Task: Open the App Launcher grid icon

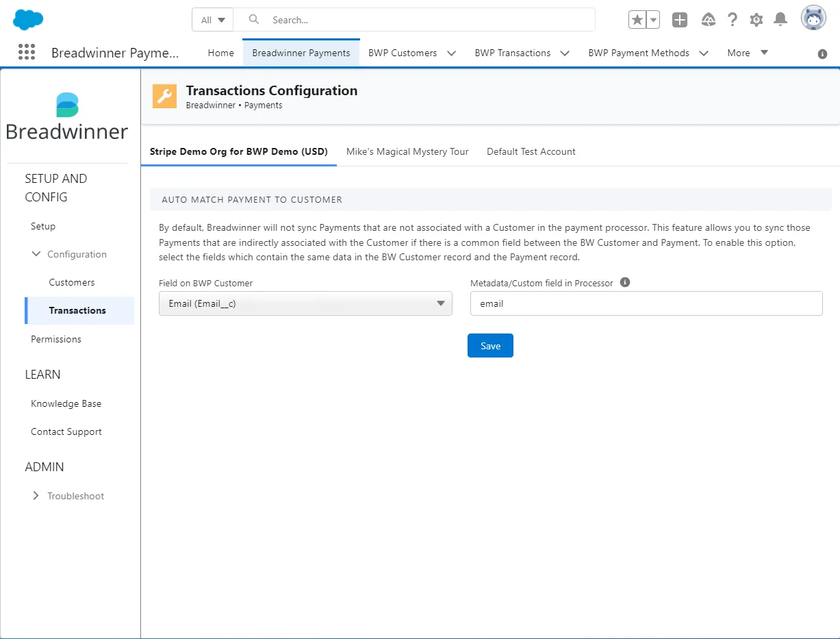Action: [27, 52]
